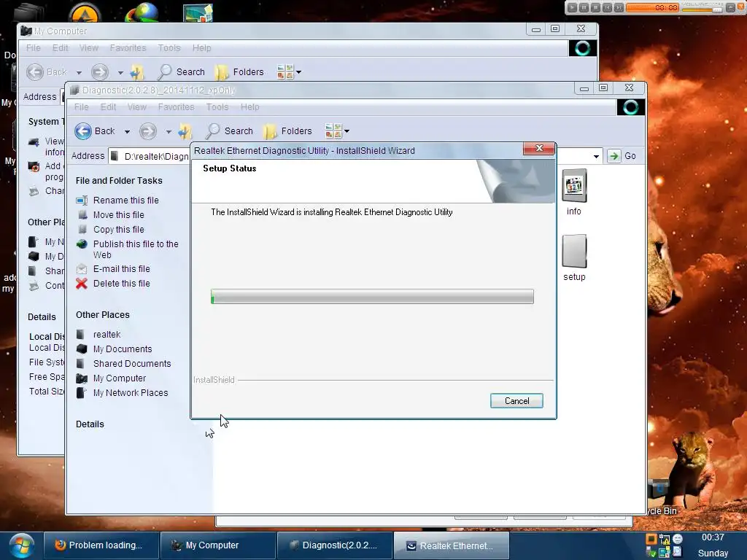Image resolution: width=747 pixels, height=560 pixels.
Task: Click Search in My Computer window toolbar
Action: click(181, 72)
